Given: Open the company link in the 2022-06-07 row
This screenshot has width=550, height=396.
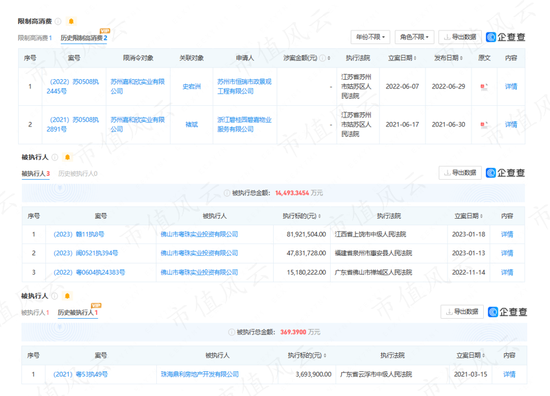Looking at the screenshot, I should pos(138,87).
